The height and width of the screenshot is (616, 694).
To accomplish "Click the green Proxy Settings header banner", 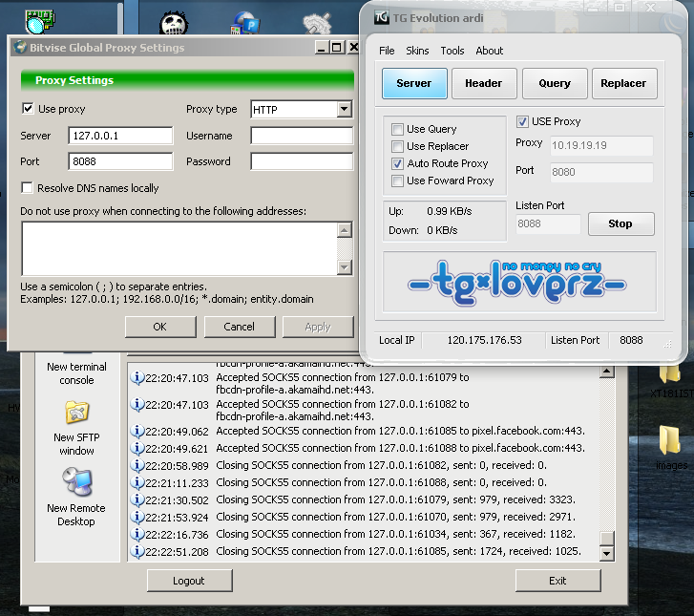I will tap(187, 80).
